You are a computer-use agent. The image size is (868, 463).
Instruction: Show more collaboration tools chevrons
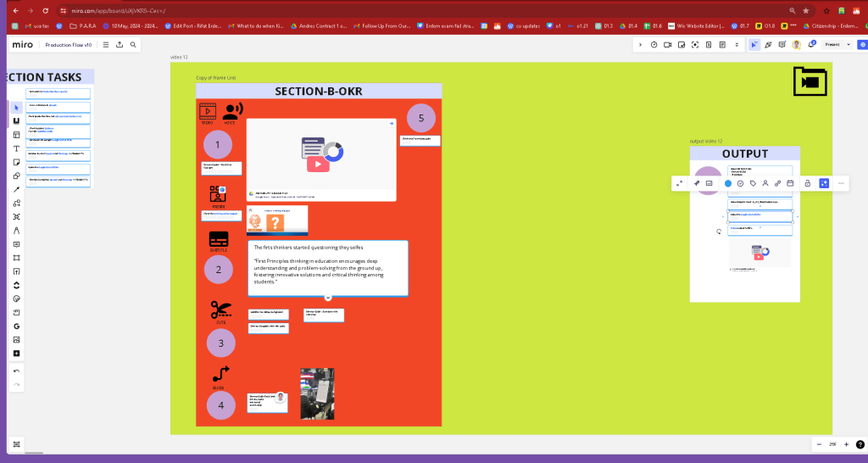coord(737,45)
